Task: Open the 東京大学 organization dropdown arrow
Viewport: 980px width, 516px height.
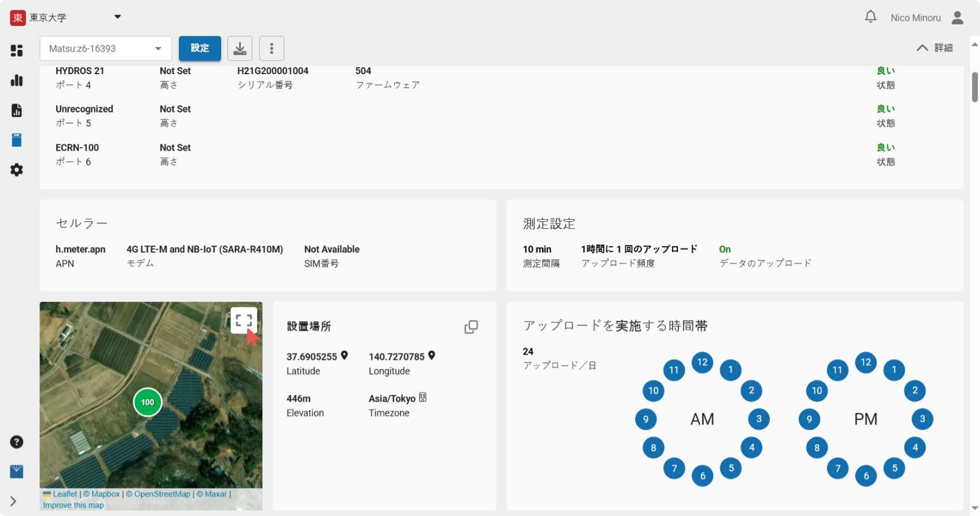Action: point(118,17)
